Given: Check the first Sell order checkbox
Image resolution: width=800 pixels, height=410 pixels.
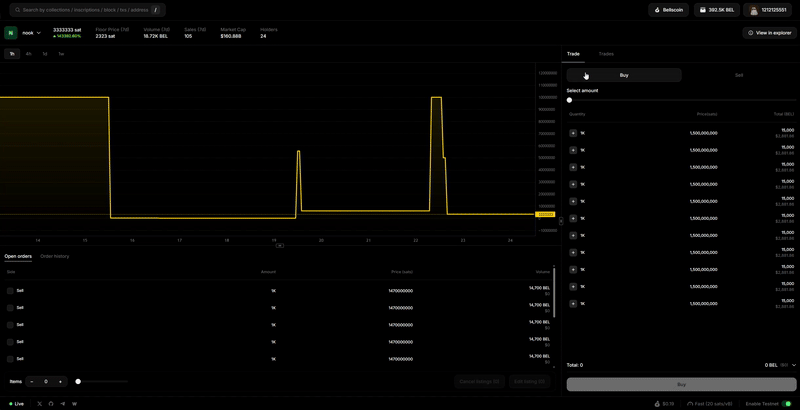Looking at the screenshot, I should click(x=10, y=290).
